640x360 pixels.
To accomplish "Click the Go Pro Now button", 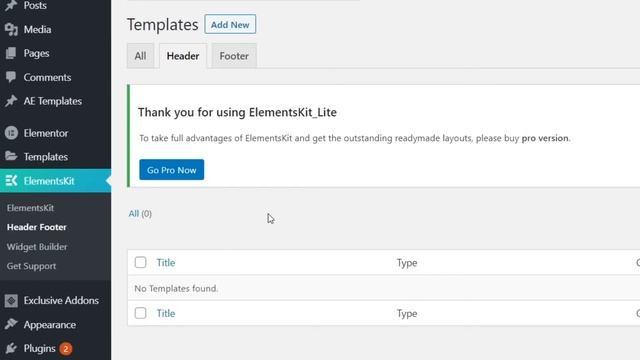I will click(171, 170).
